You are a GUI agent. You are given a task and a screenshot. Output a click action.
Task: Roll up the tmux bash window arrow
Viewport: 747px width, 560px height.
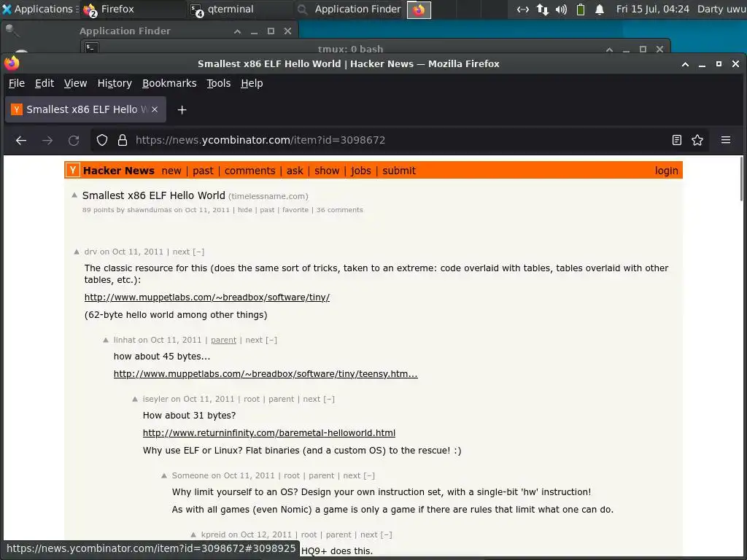coord(609,50)
